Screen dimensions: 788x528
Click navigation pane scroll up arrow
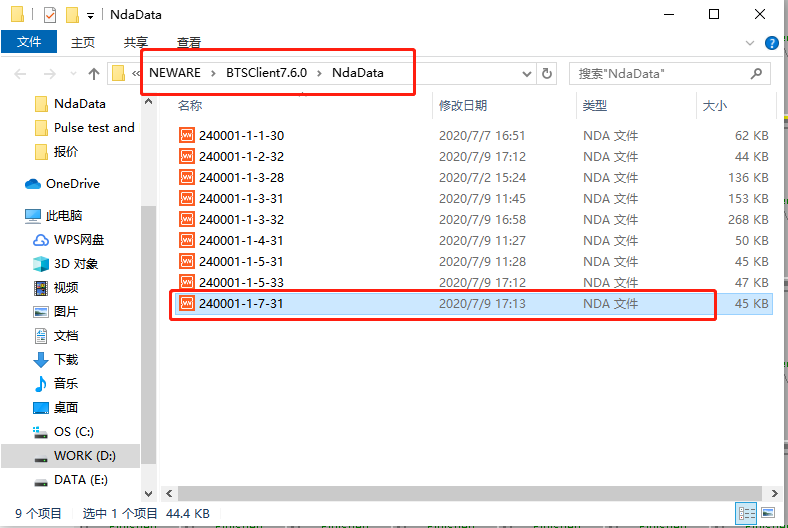[x=148, y=101]
